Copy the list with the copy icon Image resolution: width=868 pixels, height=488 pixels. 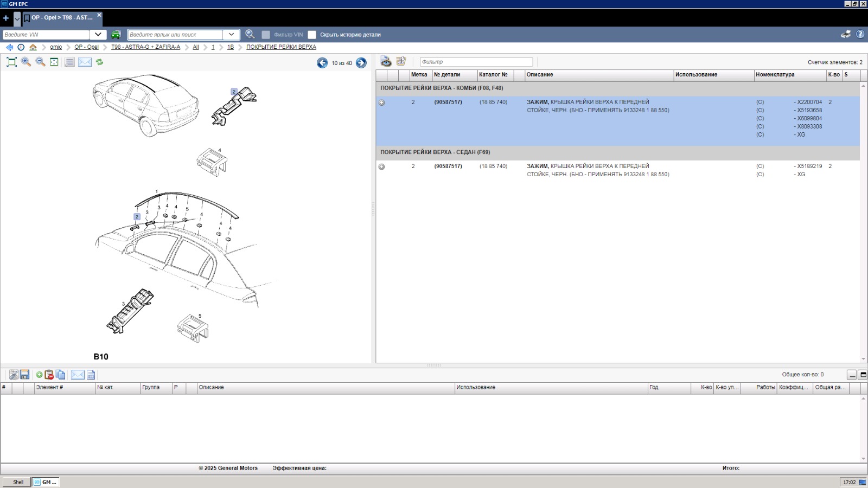tap(60, 375)
